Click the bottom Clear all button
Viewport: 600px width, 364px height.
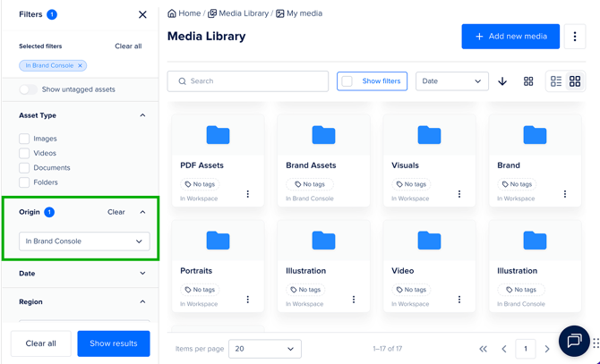click(41, 343)
